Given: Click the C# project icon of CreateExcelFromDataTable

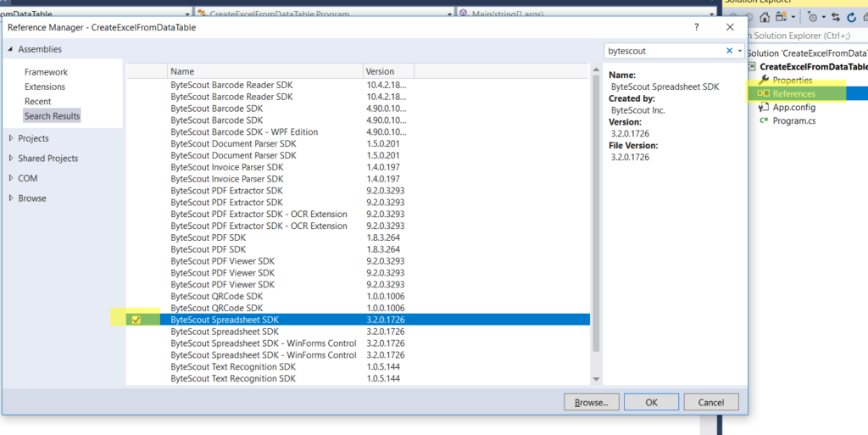Looking at the screenshot, I should pos(751,66).
